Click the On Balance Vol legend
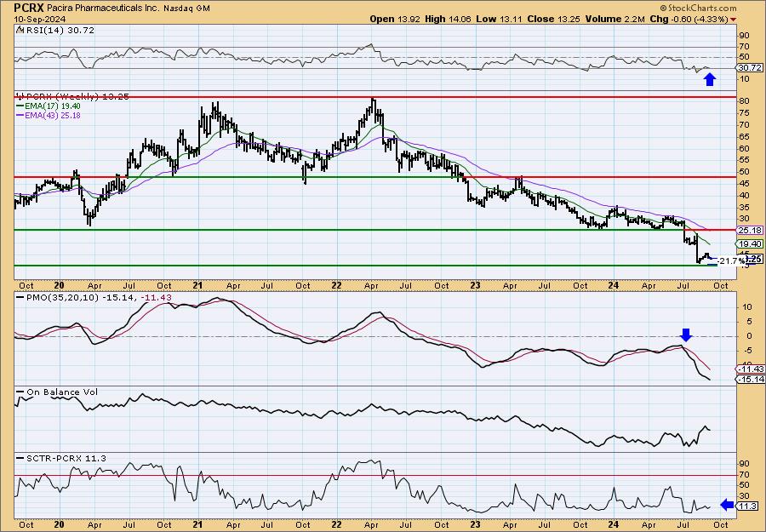766x532 pixels. coord(57,392)
